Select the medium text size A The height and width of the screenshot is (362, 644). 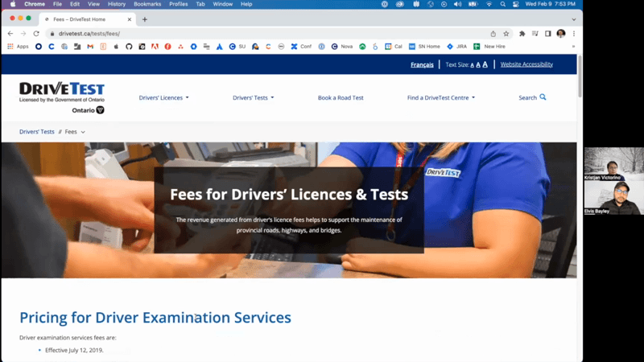[x=478, y=65]
